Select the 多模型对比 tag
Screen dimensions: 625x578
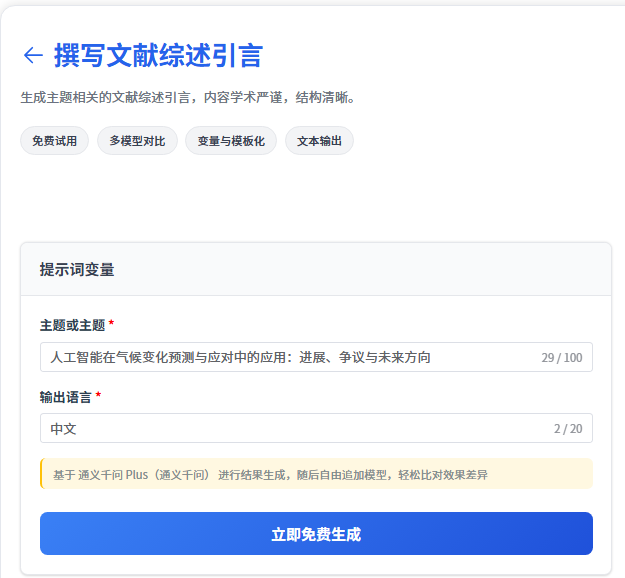click(137, 141)
